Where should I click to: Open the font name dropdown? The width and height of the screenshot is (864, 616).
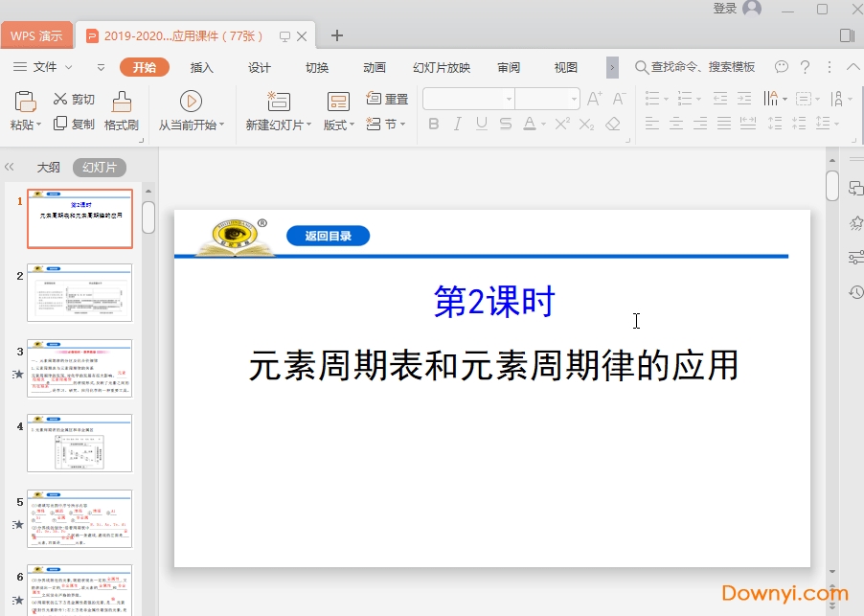[x=508, y=99]
